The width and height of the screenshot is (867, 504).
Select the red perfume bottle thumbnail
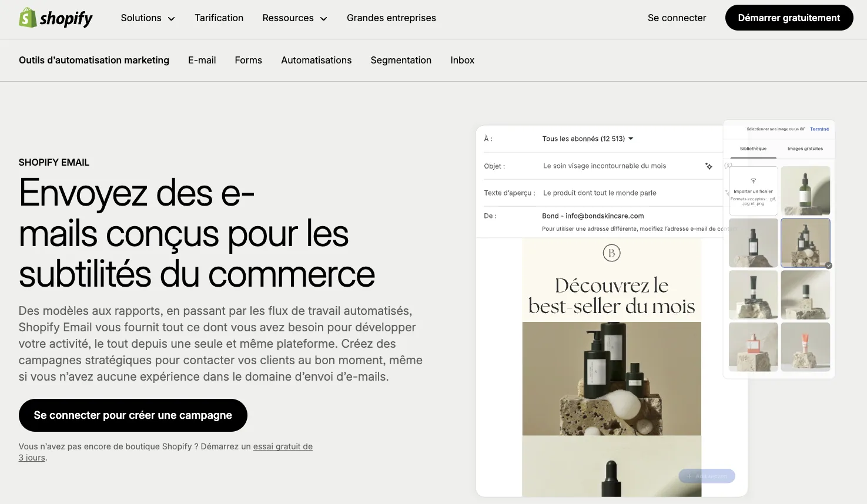pyautogui.click(x=753, y=347)
